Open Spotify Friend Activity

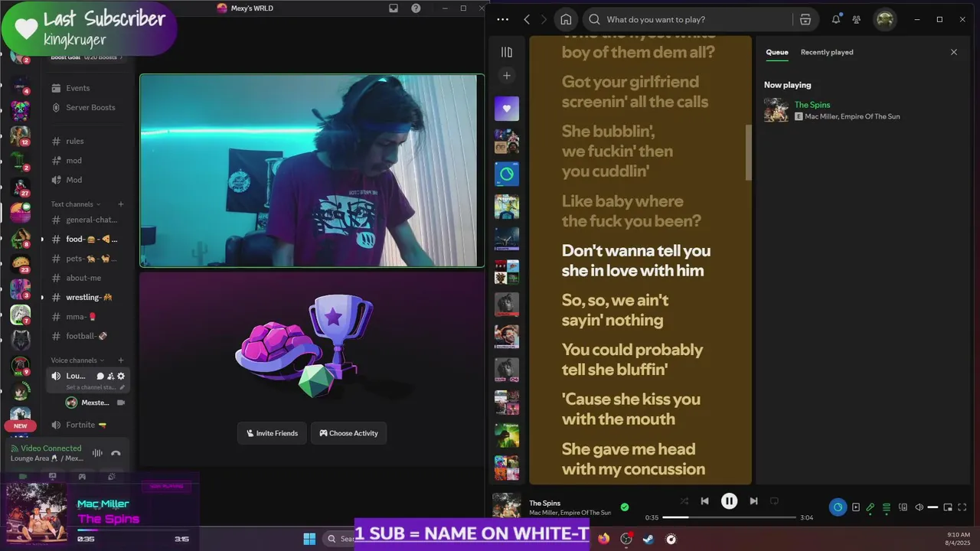click(x=857, y=19)
